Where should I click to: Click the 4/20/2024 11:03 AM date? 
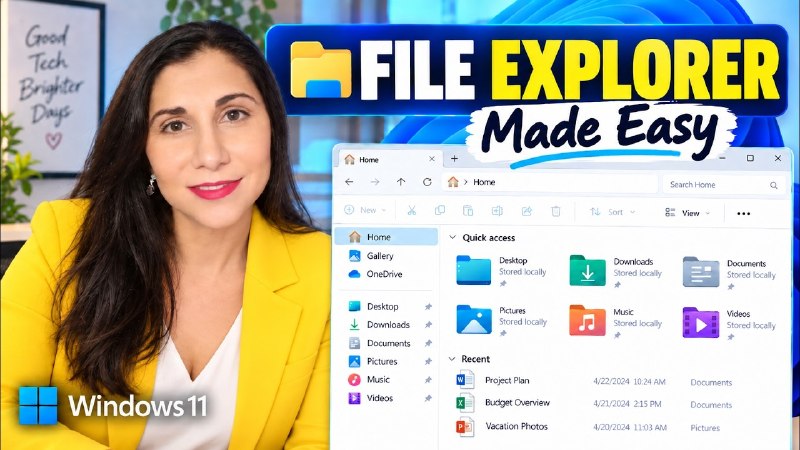tap(630, 428)
